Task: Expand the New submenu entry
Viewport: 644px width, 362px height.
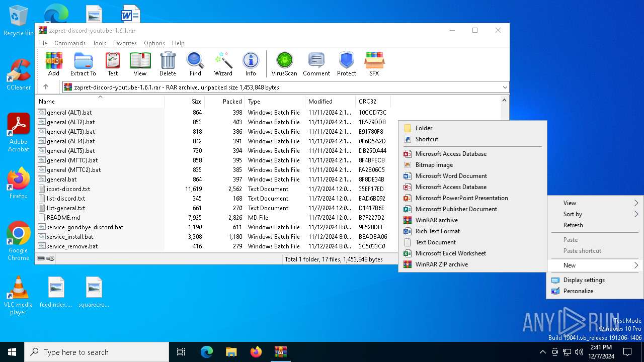Action: (x=595, y=265)
